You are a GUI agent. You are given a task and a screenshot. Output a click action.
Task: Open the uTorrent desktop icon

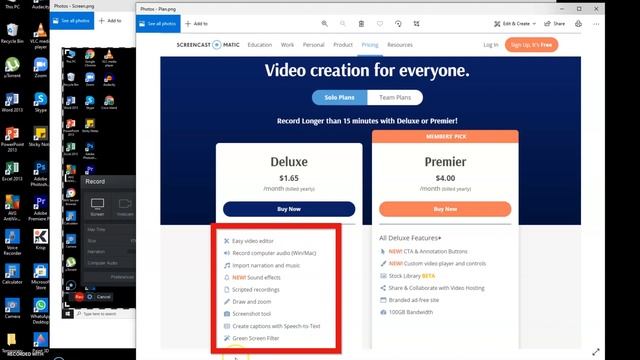pyautogui.click(x=12, y=68)
